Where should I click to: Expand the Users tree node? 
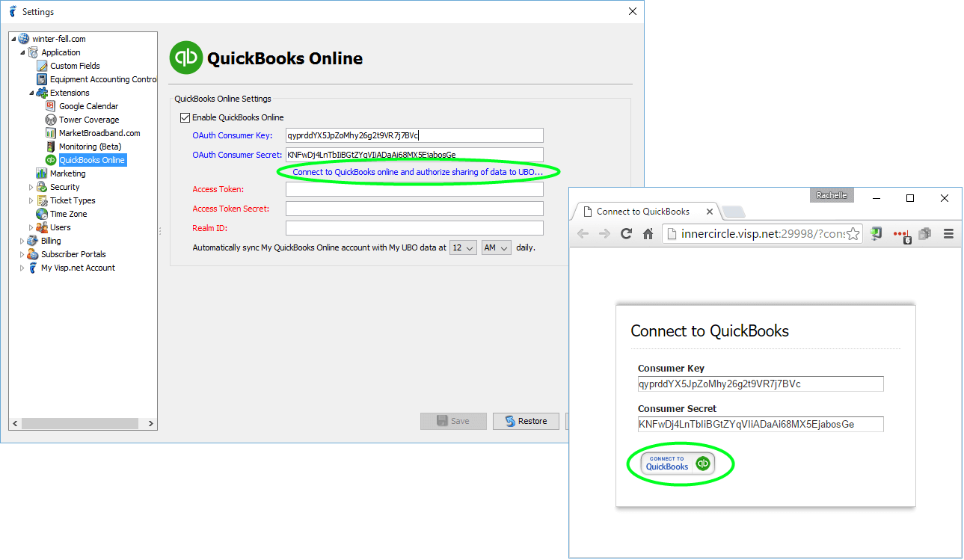pyautogui.click(x=31, y=227)
